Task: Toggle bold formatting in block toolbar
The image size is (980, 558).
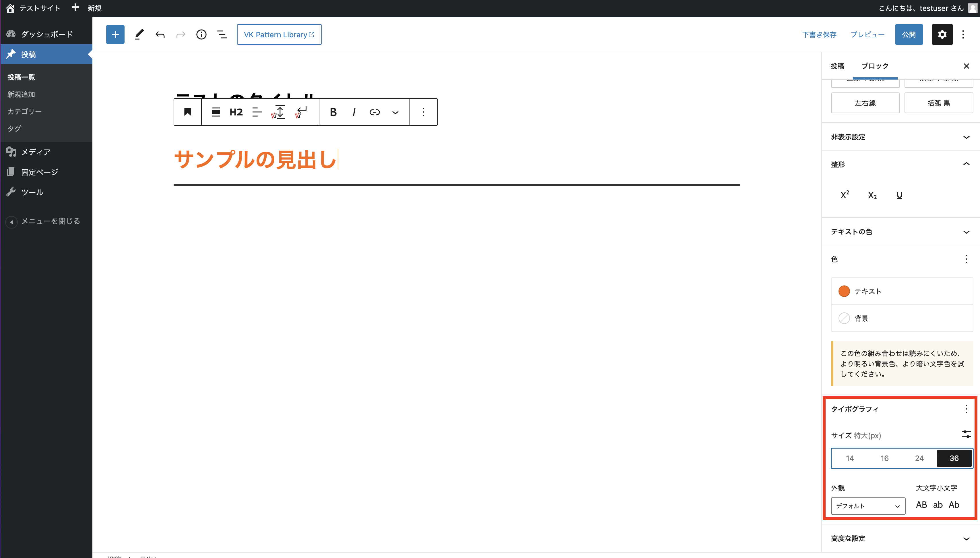Action: coord(333,112)
